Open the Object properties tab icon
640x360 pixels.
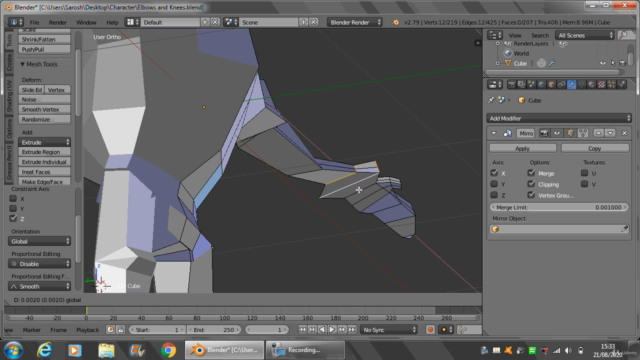[551, 84]
